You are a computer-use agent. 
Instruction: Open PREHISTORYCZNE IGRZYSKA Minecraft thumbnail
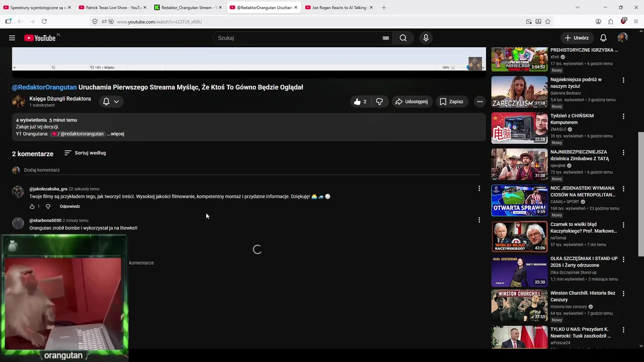tap(519, 59)
